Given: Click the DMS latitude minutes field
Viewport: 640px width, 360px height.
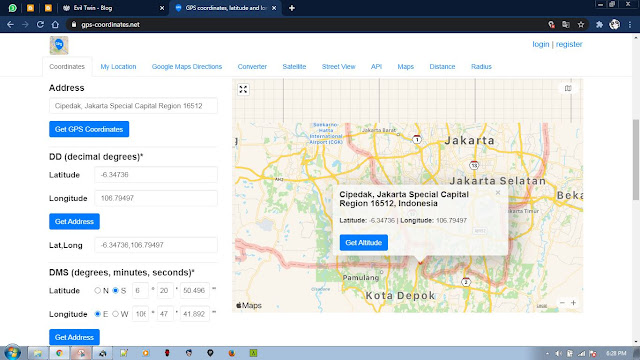Looking at the screenshot, I should point(165,291).
